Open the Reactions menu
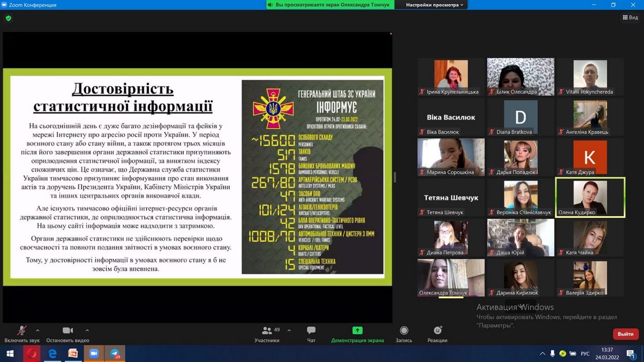Image resolution: width=644 pixels, height=362 pixels. (437, 331)
